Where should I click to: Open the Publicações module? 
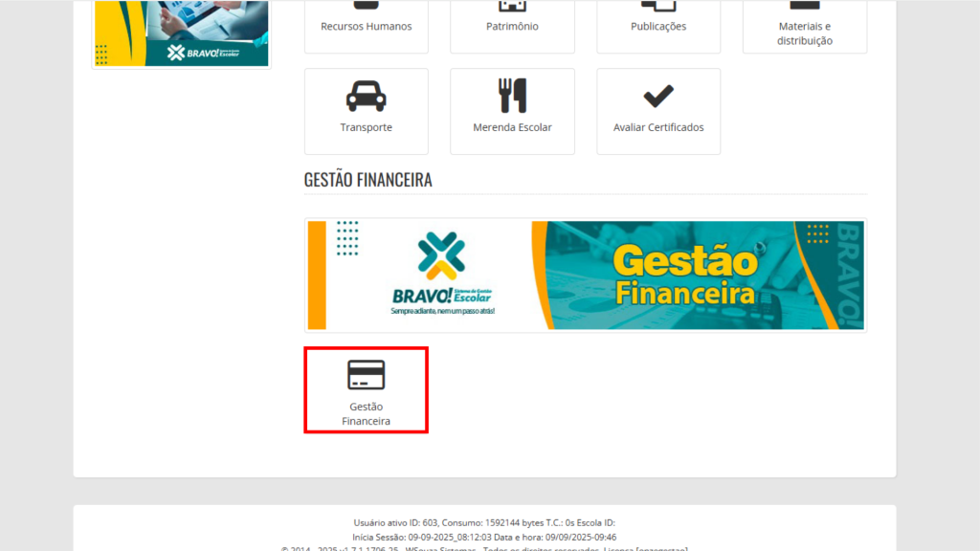tap(658, 25)
